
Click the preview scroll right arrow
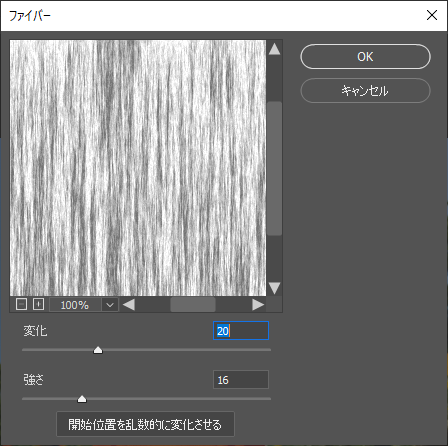point(258,304)
